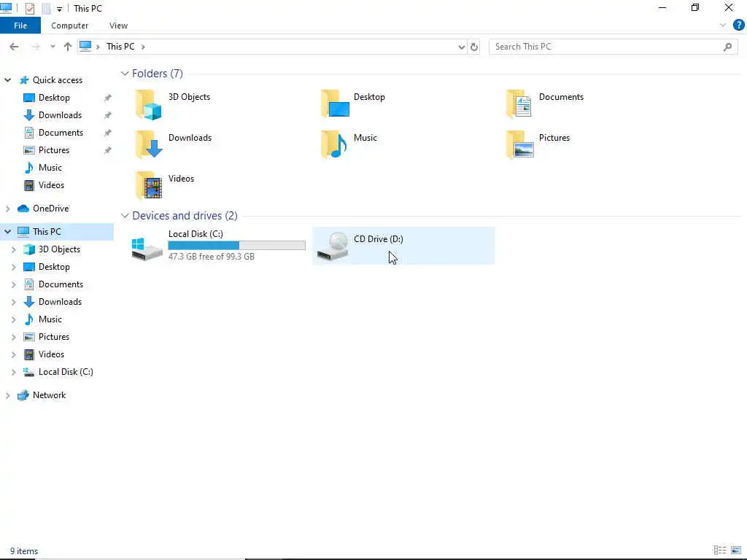
Task: Click the chevron after This PC breadcrumb
Action: pos(143,47)
